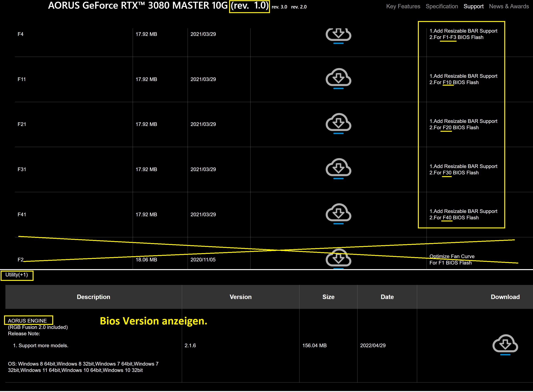The image size is (533, 392).
Task: Click the Download column header
Action: click(505, 297)
